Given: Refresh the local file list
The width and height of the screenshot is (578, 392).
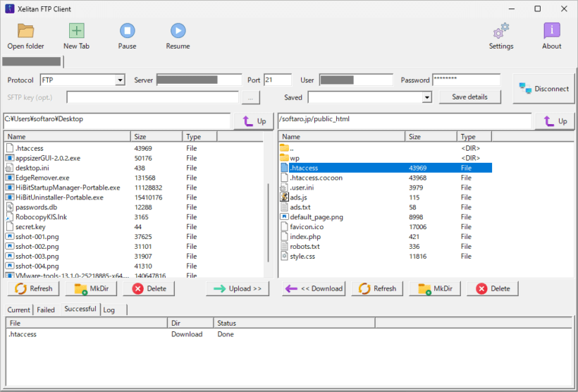Looking at the screenshot, I should coord(33,288).
